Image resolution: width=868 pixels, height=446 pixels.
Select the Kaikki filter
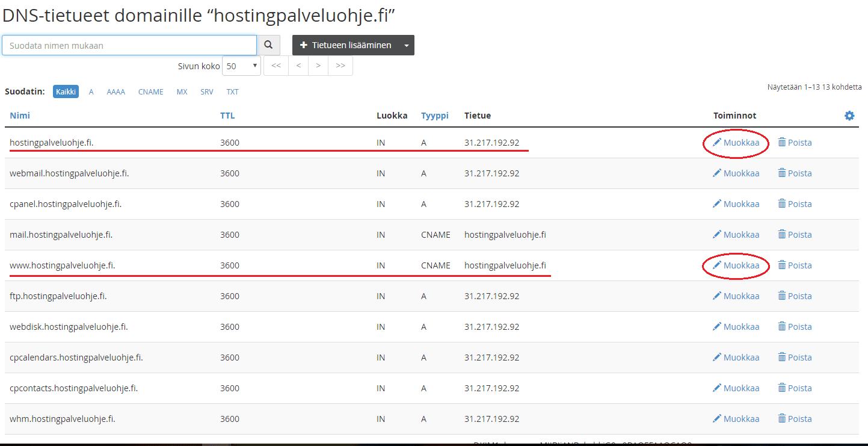66,91
